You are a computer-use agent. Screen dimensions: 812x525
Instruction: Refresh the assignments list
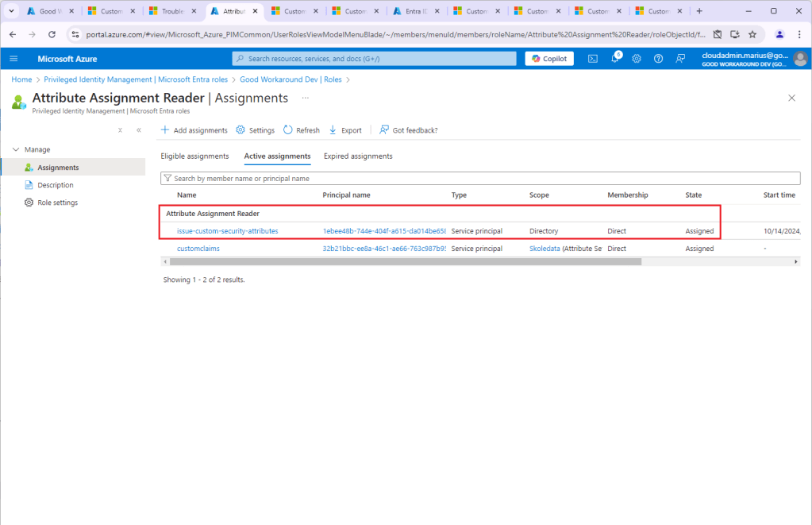click(x=302, y=130)
